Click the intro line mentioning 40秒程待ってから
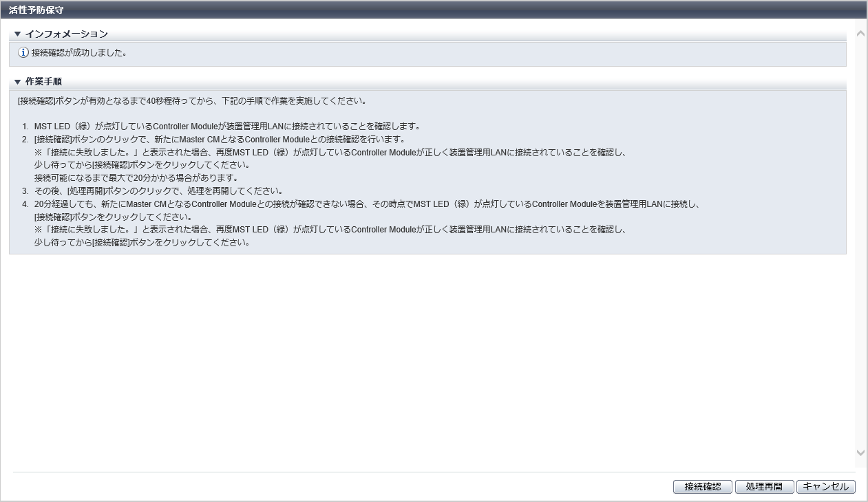Viewport: 868px width, 502px height. coord(193,101)
